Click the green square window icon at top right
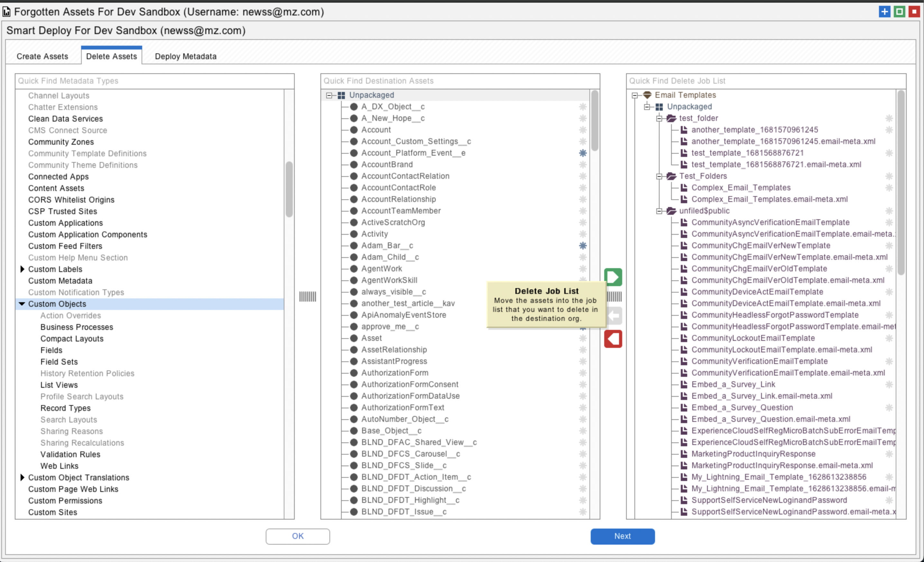Screen dimensions: 924x562 899,12
